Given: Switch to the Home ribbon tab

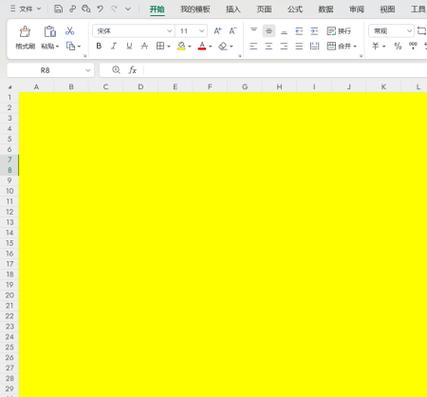Looking at the screenshot, I should pos(157,9).
